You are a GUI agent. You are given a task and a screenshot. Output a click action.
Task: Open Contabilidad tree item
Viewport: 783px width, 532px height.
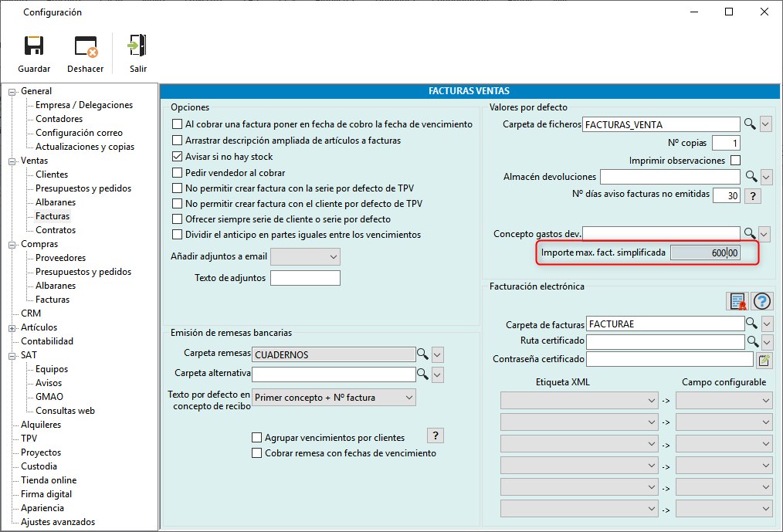point(47,341)
